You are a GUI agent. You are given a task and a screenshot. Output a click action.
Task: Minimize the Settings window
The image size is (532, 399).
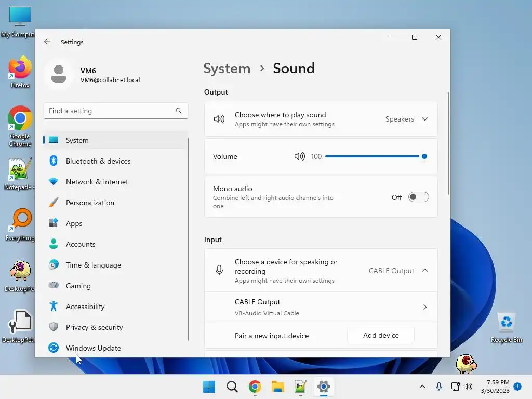(391, 37)
